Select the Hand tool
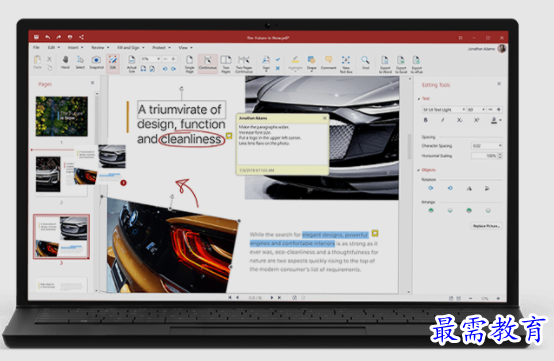The width and height of the screenshot is (554, 361). (x=65, y=62)
